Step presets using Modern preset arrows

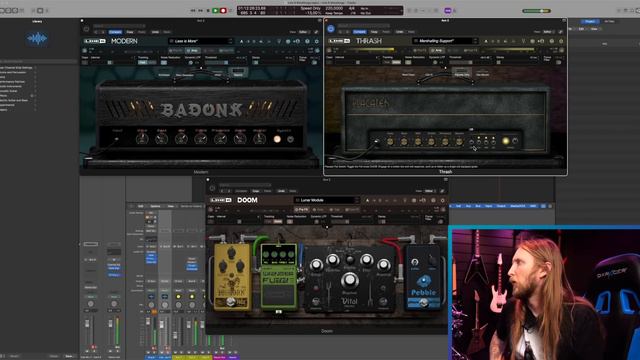click(231, 41)
